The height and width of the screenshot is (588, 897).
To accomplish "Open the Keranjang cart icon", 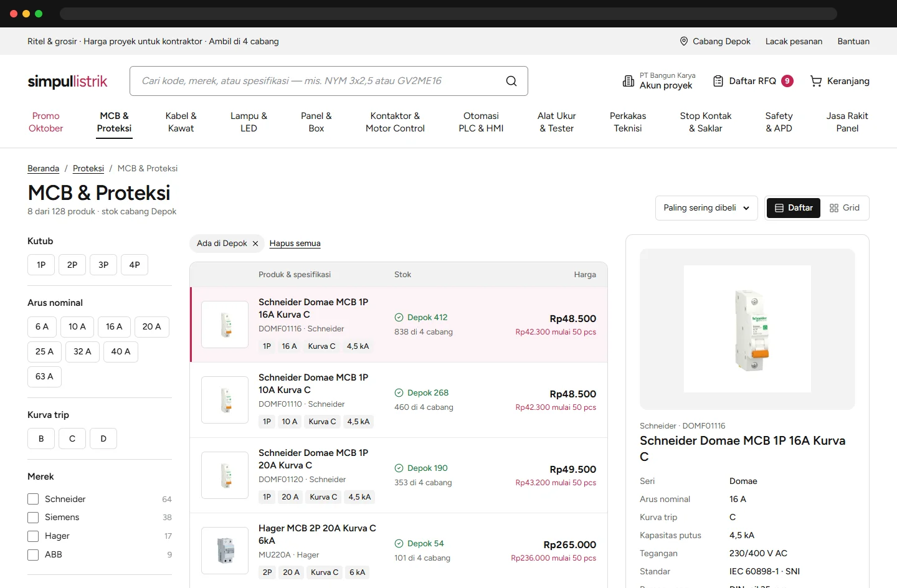I will (816, 81).
